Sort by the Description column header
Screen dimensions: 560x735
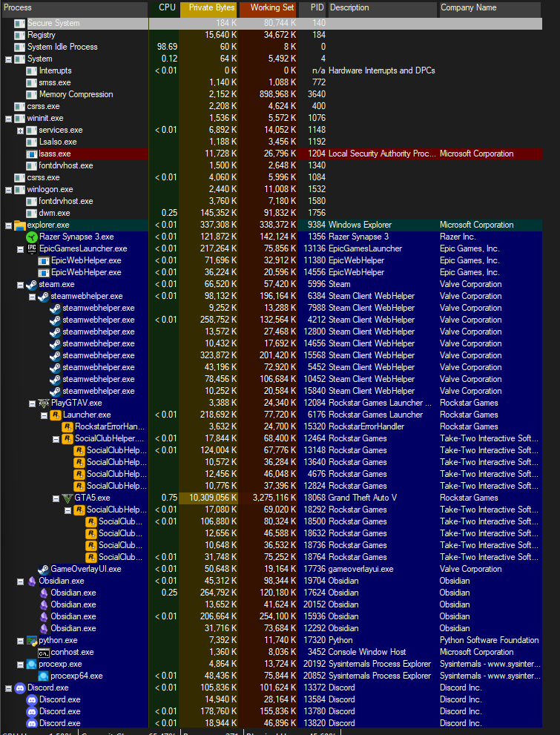(x=383, y=8)
